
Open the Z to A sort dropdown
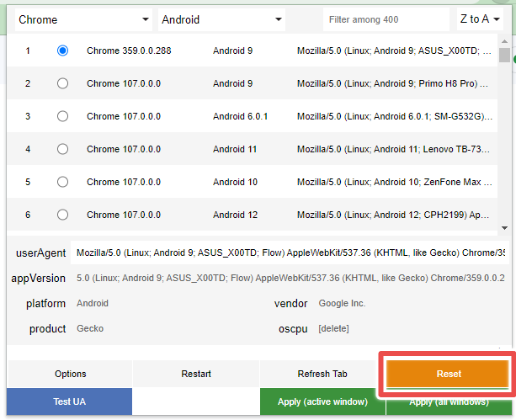(480, 19)
